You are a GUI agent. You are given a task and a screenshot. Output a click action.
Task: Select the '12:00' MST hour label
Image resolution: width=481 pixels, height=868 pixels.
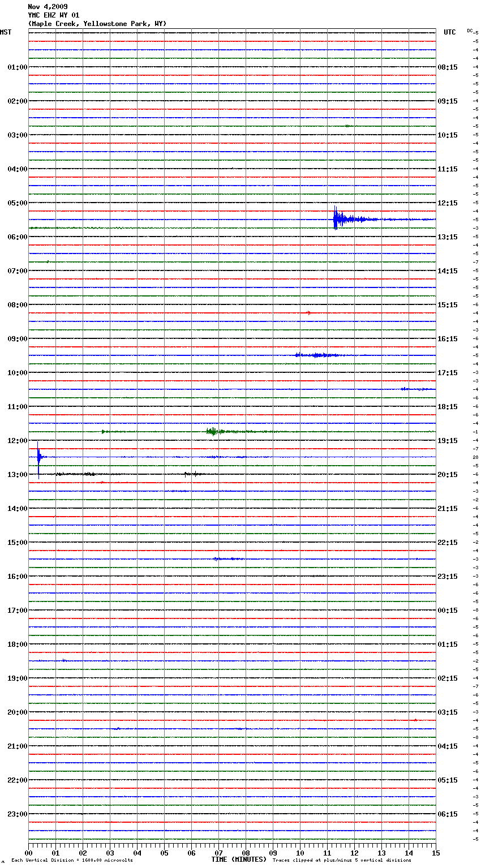coord(18,441)
